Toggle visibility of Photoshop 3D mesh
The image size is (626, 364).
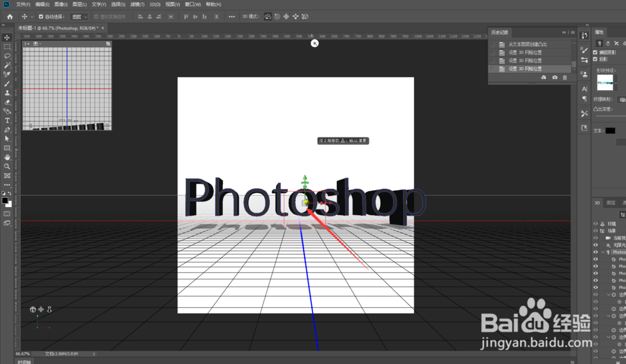[596, 252]
